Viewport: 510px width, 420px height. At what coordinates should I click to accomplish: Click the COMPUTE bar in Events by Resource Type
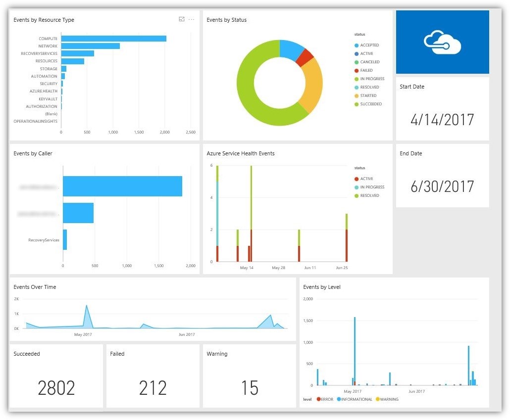point(114,39)
